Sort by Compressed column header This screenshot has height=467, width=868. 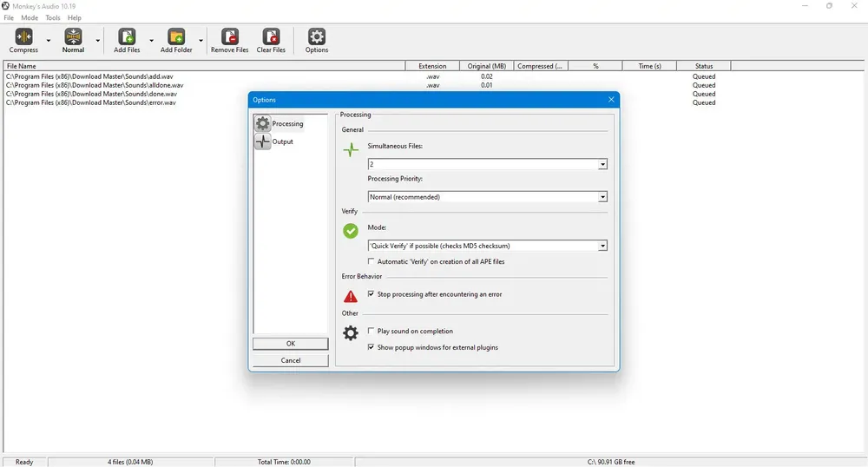click(541, 66)
